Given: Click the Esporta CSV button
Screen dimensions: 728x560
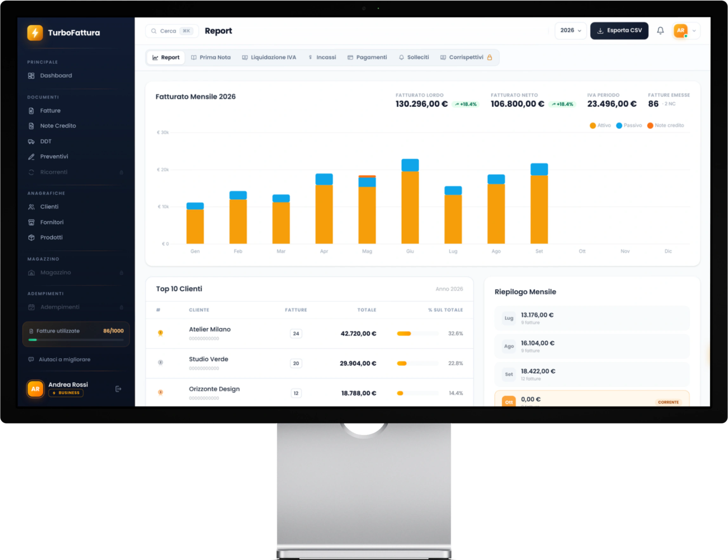Looking at the screenshot, I should pos(619,31).
